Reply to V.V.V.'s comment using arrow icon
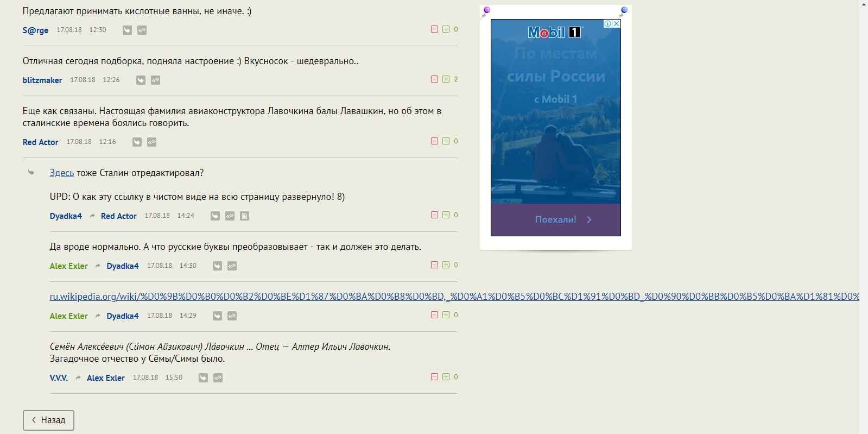Screen dimensions: 868x434 (203, 378)
